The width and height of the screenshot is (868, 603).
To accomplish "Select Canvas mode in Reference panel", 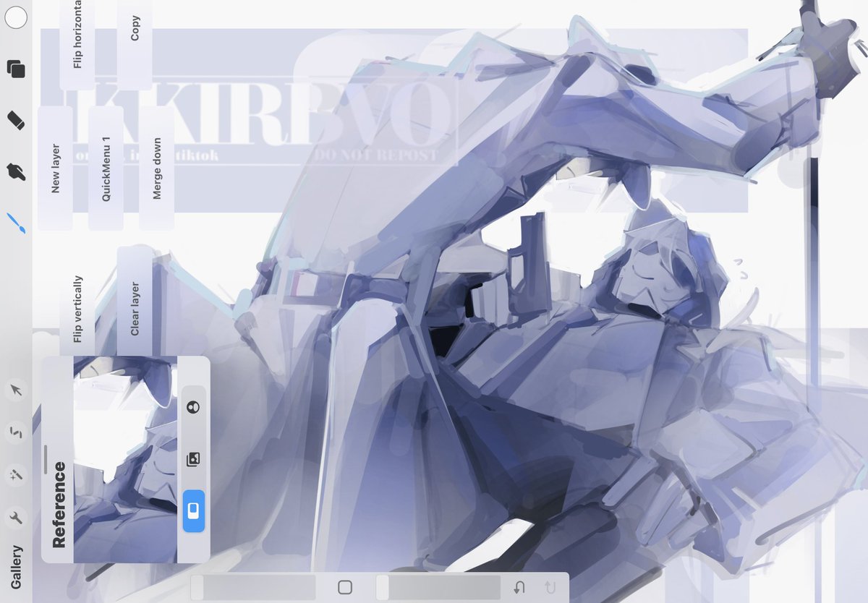I will pos(194,510).
